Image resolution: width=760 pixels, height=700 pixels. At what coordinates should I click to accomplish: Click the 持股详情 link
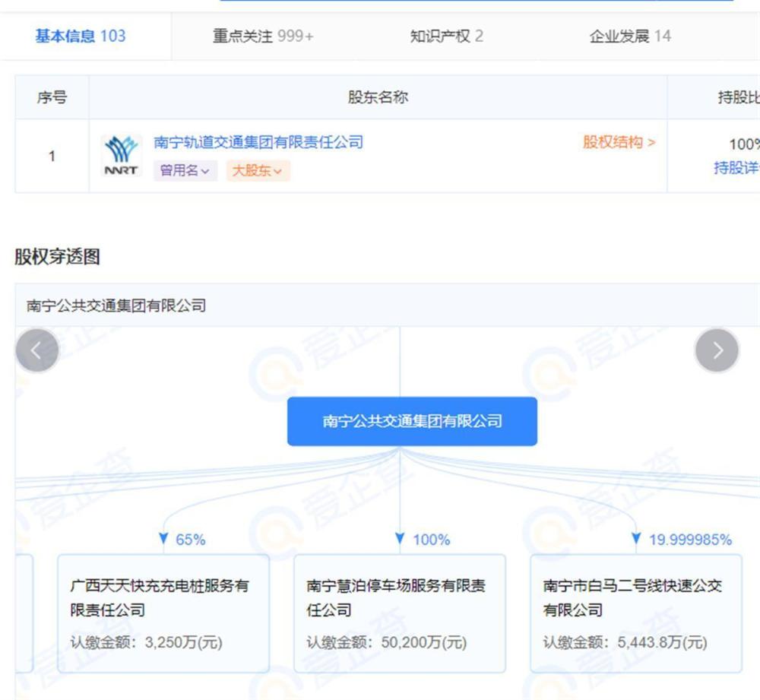(736, 168)
